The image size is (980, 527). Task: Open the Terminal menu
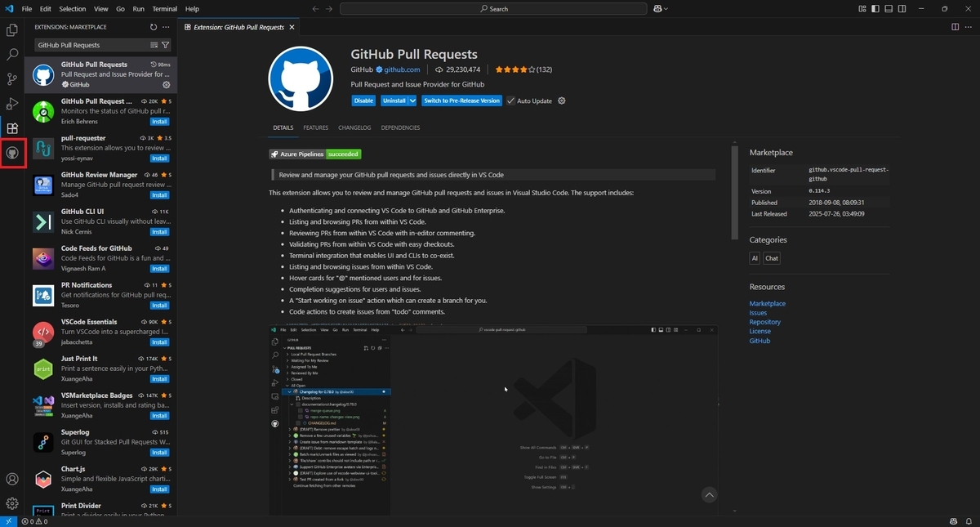pos(164,8)
